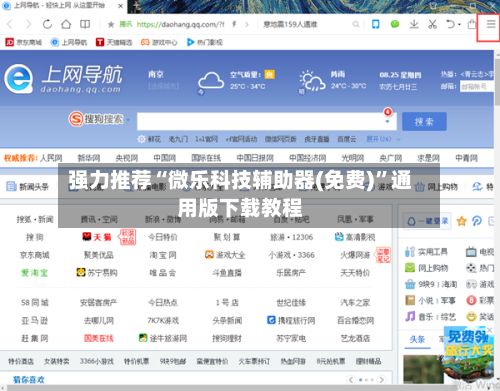500x391 pixels.
Task: Select the 头条 news tab in sidebar
Action: (x=417, y=339)
